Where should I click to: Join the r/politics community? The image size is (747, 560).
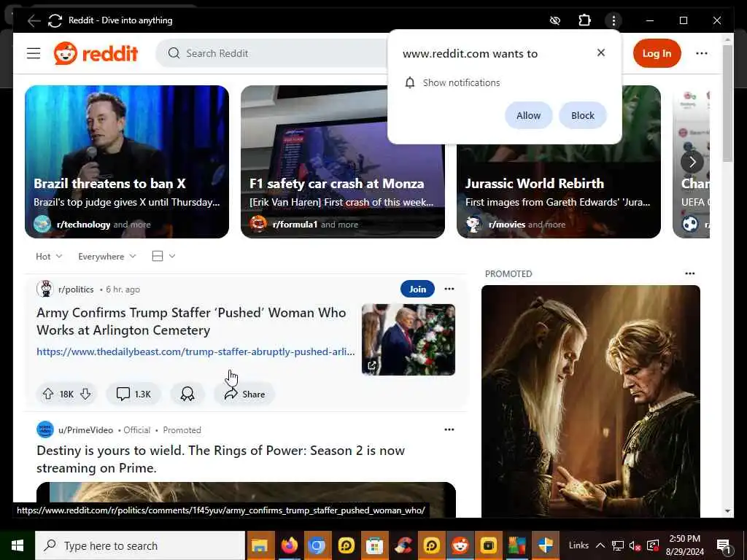pyautogui.click(x=417, y=289)
